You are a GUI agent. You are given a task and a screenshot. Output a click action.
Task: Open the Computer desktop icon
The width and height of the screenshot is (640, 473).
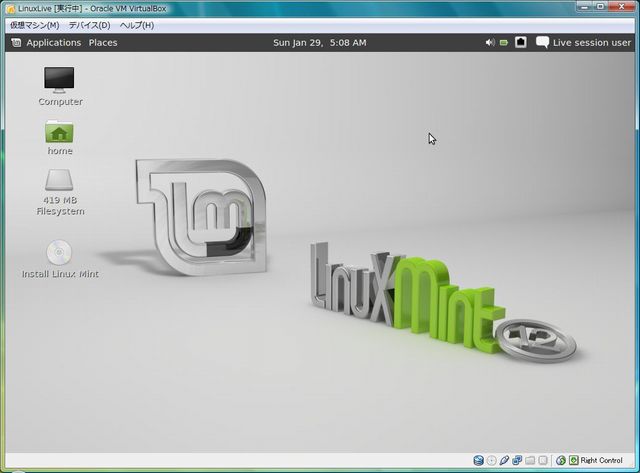60,79
